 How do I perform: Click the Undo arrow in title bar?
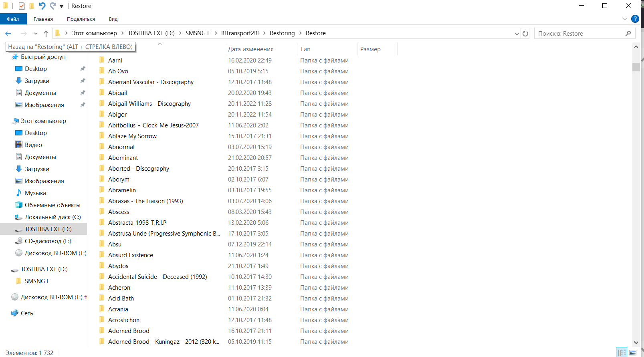pyautogui.click(x=42, y=6)
